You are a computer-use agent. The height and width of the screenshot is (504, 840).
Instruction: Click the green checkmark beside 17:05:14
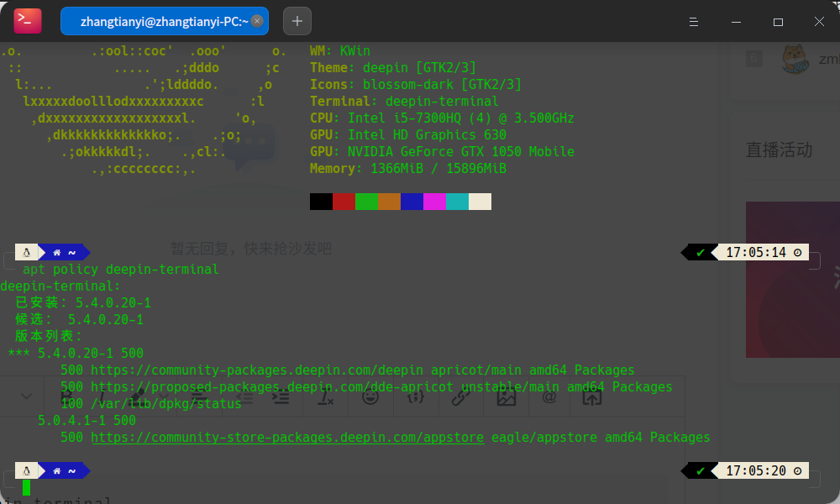(700, 252)
